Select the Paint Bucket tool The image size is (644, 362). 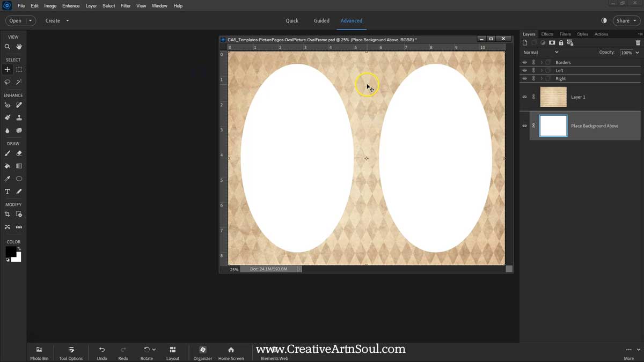(8, 166)
